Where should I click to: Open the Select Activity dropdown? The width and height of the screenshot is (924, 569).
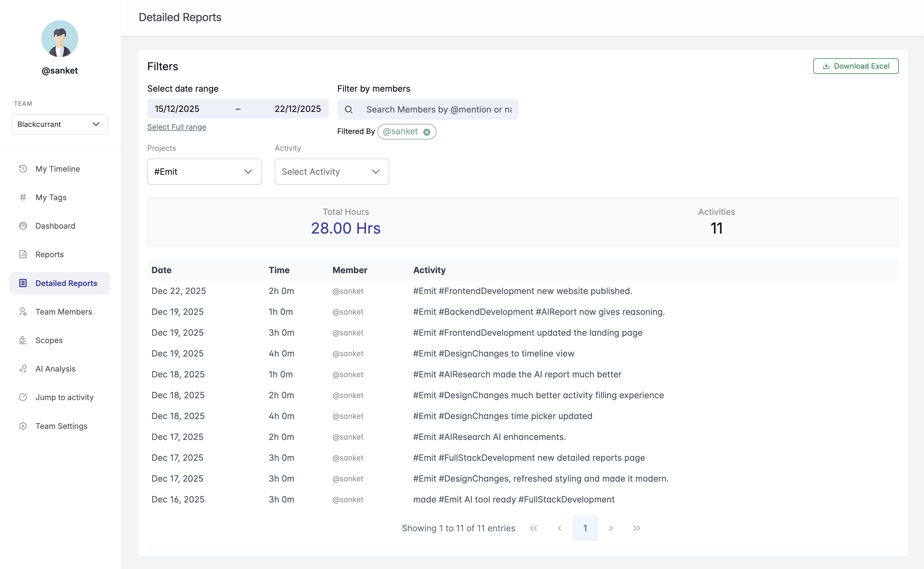(x=331, y=172)
